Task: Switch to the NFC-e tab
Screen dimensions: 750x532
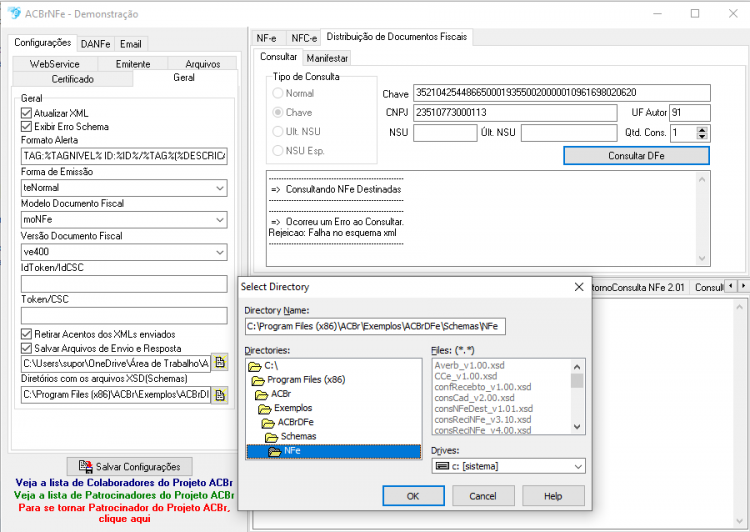Action: (304, 38)
